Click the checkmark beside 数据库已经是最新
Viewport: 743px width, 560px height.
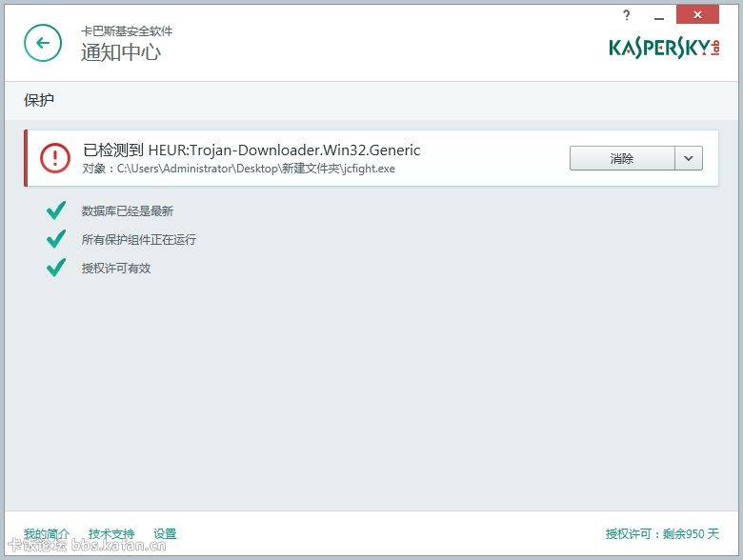coord(56,210)
